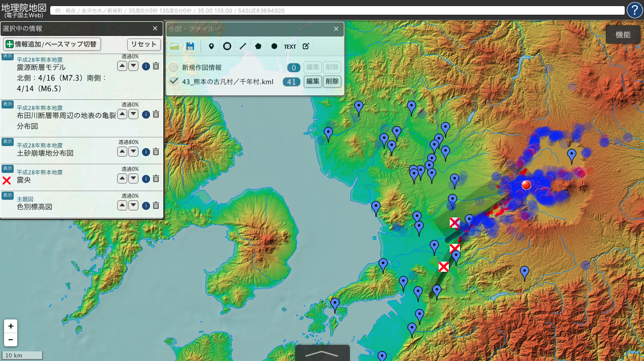This screenshot has height=361, width=644.
Task: Move 色別標高図 layer up with arrow
Action: pos(122,205)
